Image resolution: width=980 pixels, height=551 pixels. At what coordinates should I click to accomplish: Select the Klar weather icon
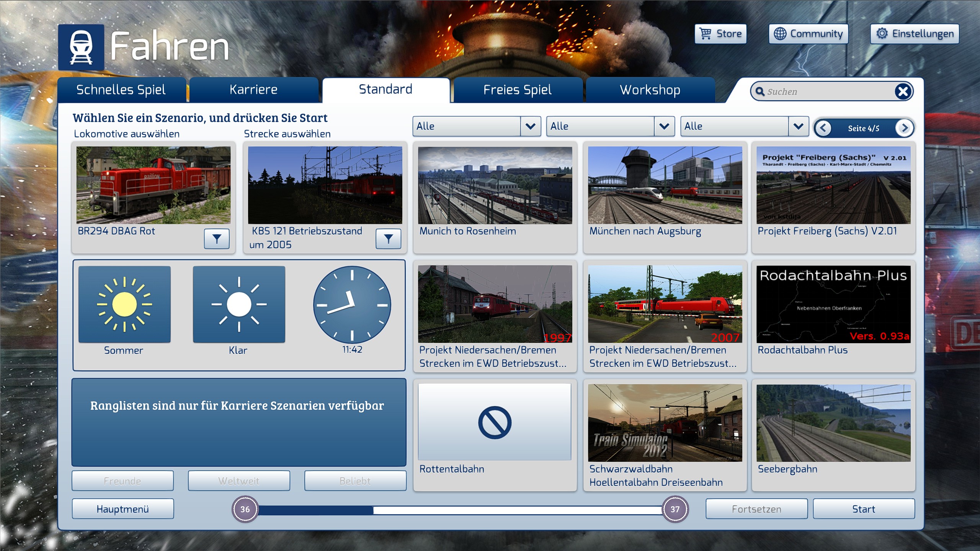tap(239, 304)
